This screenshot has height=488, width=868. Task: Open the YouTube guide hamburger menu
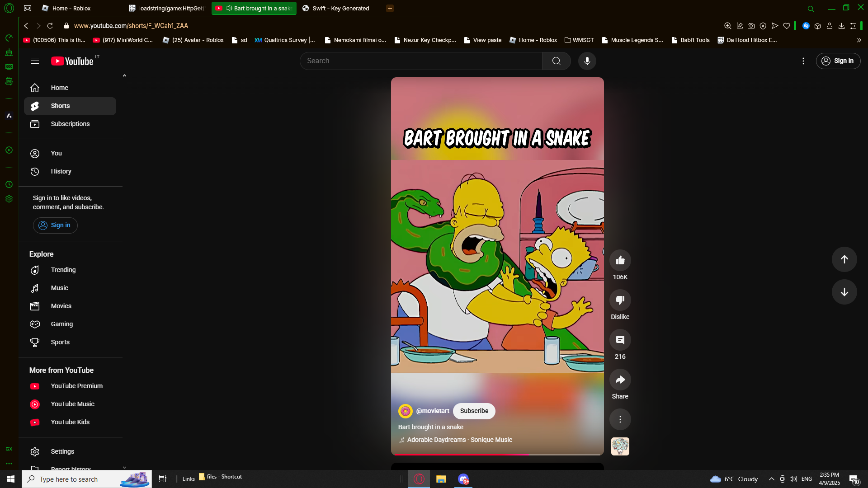pyautogui.click(x=35, y=61)
